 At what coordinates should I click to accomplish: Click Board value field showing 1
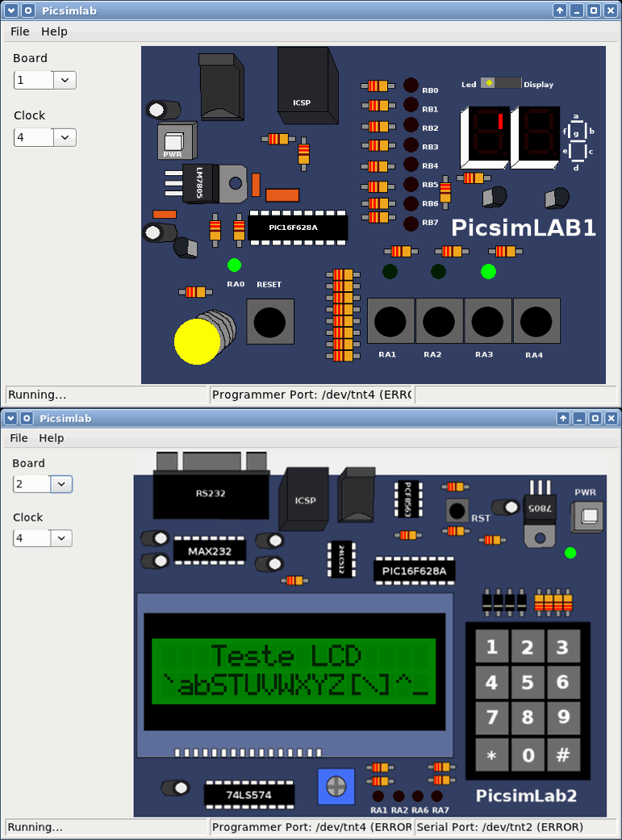(x=34, y=81)
